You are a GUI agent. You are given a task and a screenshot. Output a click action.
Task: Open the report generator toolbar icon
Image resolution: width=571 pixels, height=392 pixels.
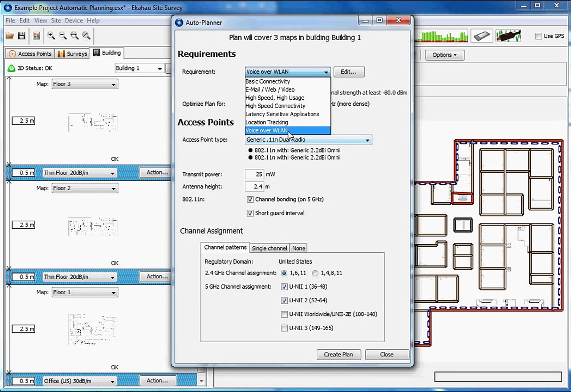[36, 36]
